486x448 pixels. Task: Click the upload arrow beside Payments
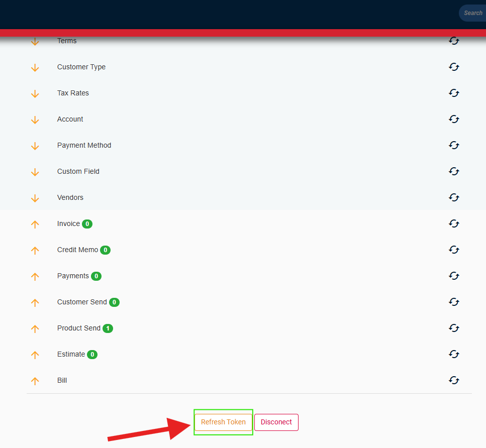pos(35,276)
